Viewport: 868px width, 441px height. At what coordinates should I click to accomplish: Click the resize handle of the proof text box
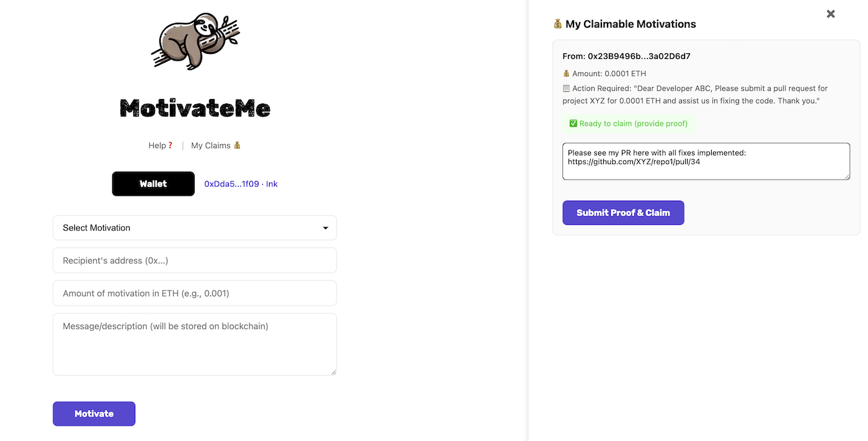847,177
